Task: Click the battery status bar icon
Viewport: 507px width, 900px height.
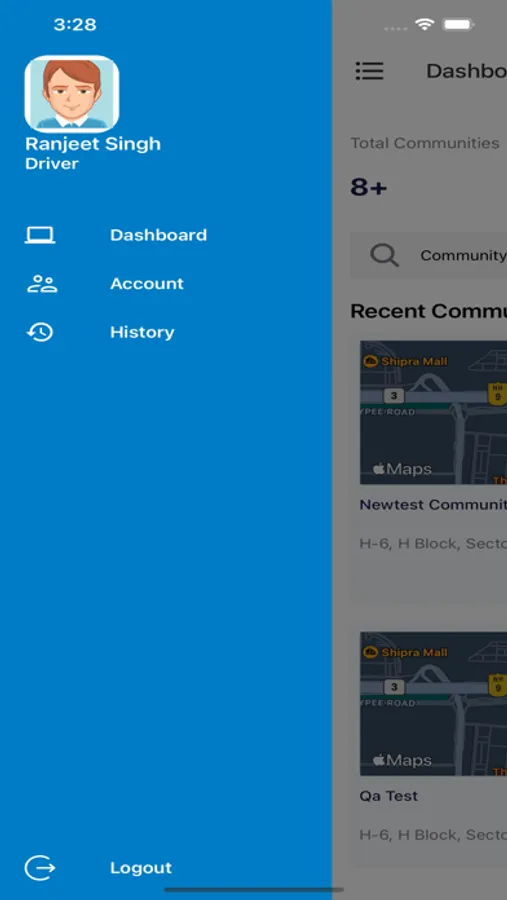Action: click(x=458, y=25)
